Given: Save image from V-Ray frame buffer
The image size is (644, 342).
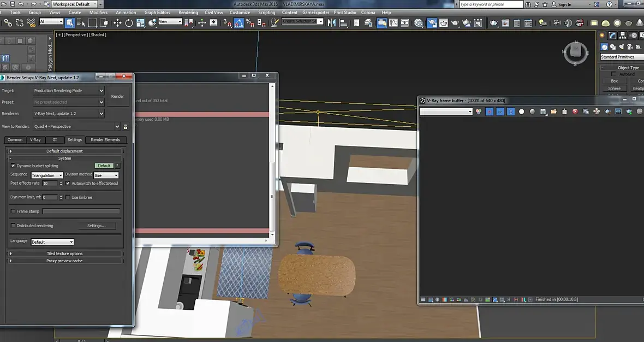Looking at the screenshot, I should pos(543,111).
